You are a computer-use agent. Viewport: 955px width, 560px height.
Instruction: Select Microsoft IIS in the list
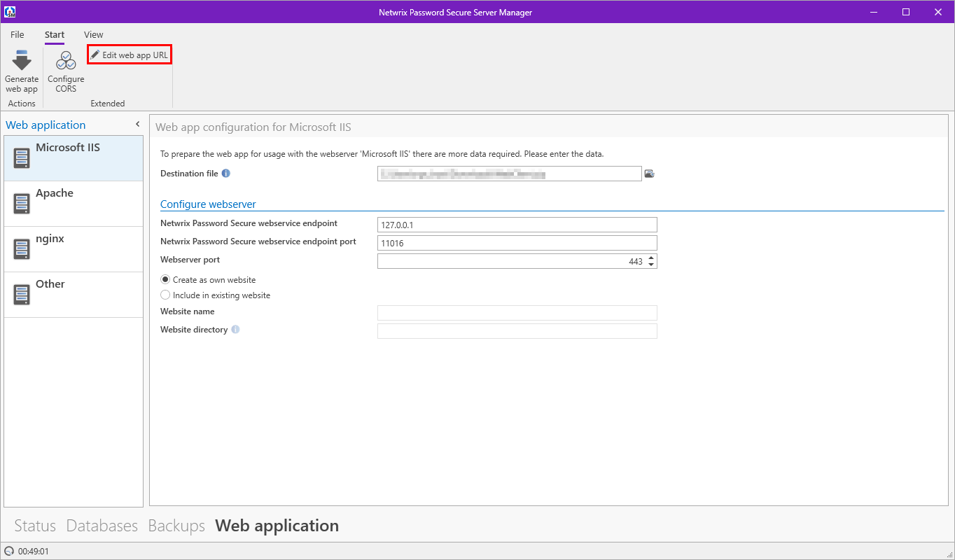point(74,158)
